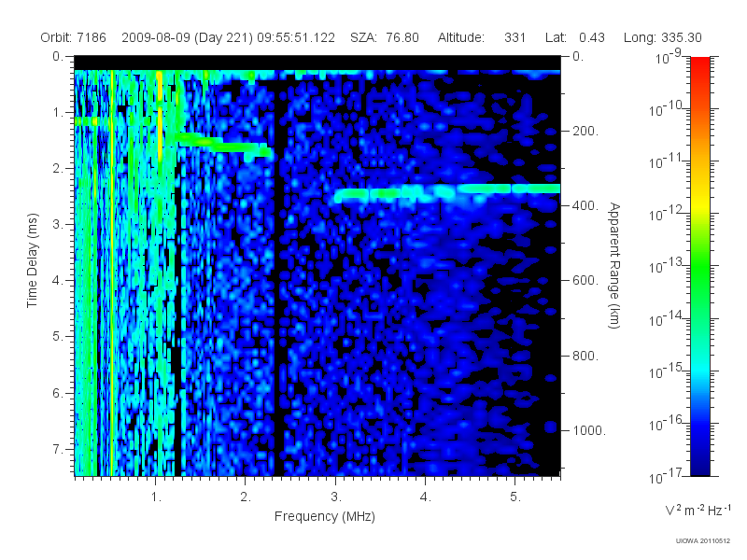Click the bright echo trace near 4 MHz
This screenshot has width=747, height=560.
pyautogui.click(x=448, y=192)
